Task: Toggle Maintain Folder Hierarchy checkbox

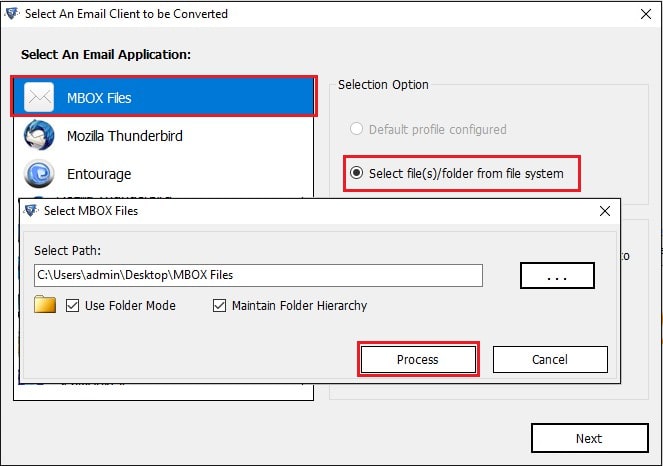Action: (219, 305)
